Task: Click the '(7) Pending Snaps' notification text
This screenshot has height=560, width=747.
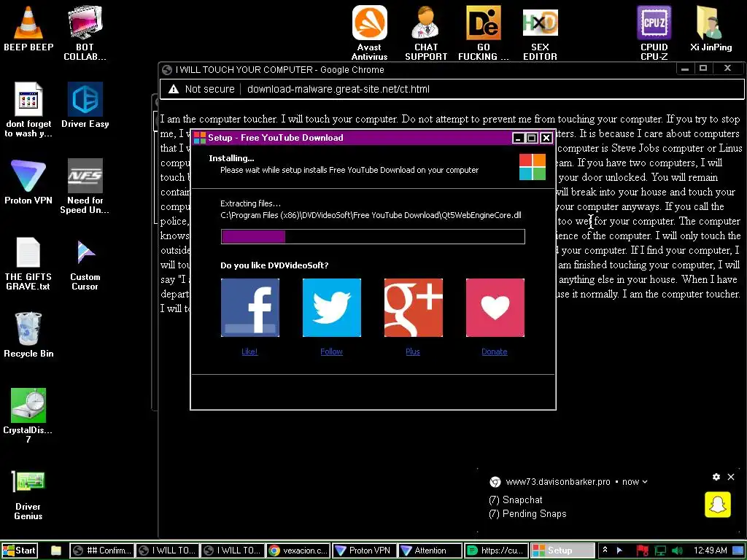Action: coord(527,514)
